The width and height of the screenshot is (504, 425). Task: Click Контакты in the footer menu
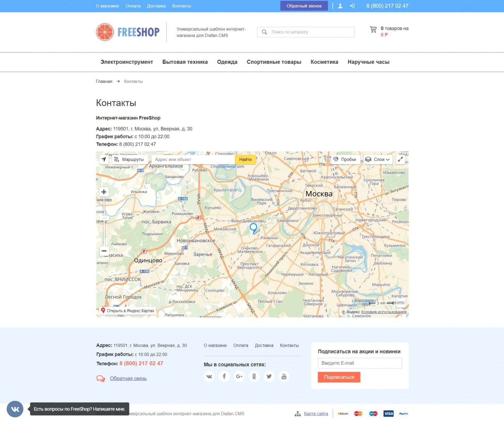289,345
